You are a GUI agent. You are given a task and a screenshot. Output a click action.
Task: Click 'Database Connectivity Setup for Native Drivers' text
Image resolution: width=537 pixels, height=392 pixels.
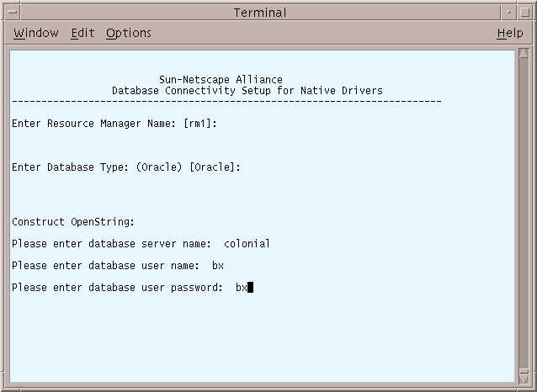(247, 91)
